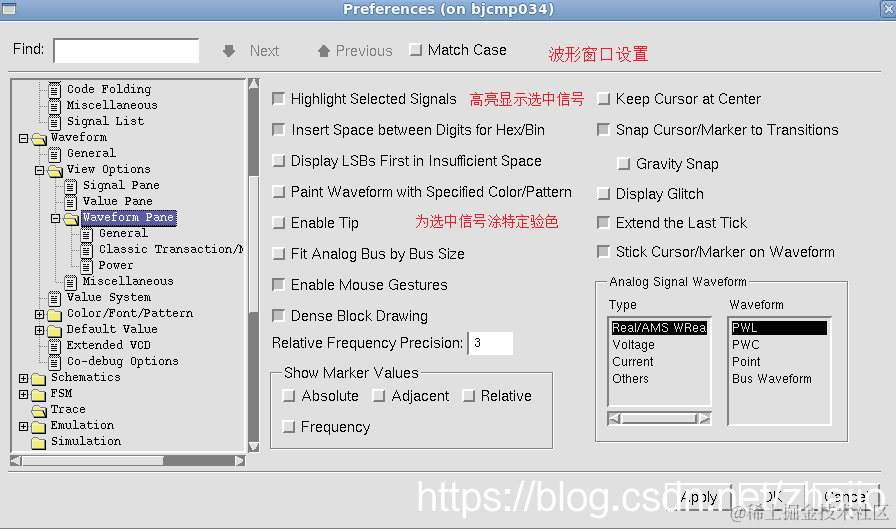Click in the Find text field

[126, 50]
